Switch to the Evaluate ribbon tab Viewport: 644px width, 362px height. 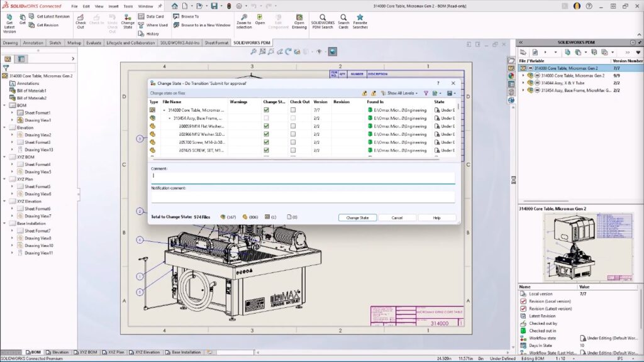[x=94, y=43]
